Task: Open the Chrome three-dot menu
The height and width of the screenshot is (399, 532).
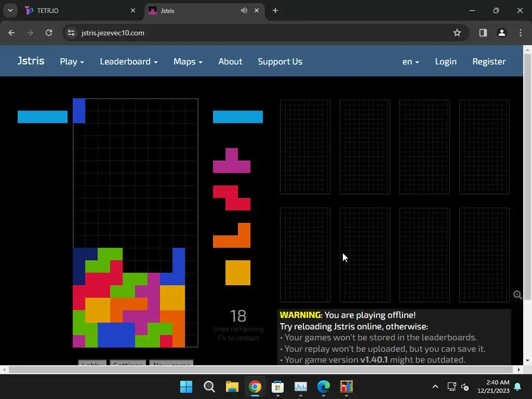Action: 521,33
